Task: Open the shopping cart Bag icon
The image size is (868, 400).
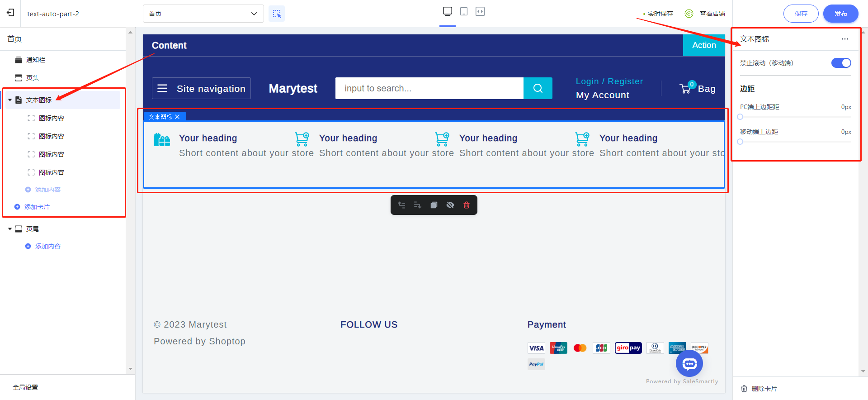Action: pos(685,88)
